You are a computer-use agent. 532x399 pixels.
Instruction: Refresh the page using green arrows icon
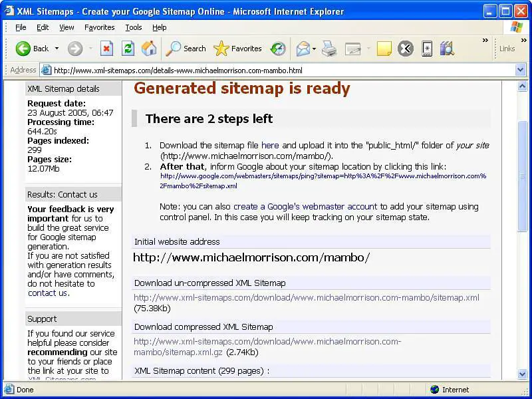pos(128,49)
